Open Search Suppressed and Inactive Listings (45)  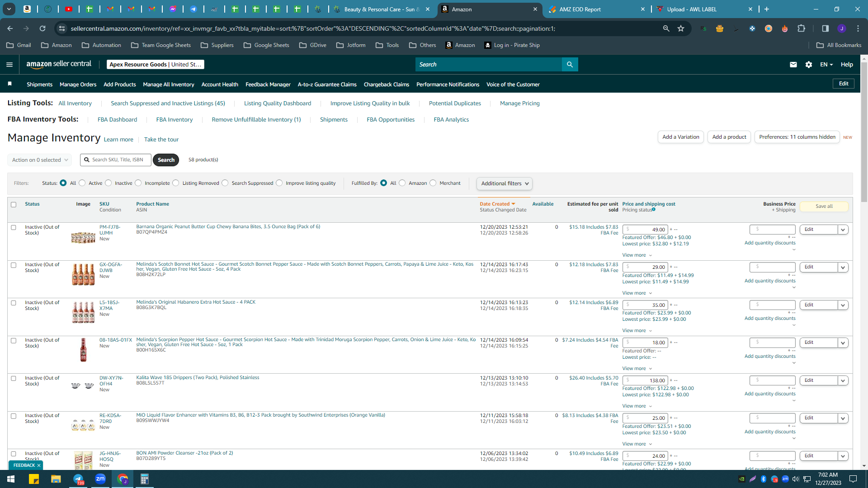(x=168, y=103)
